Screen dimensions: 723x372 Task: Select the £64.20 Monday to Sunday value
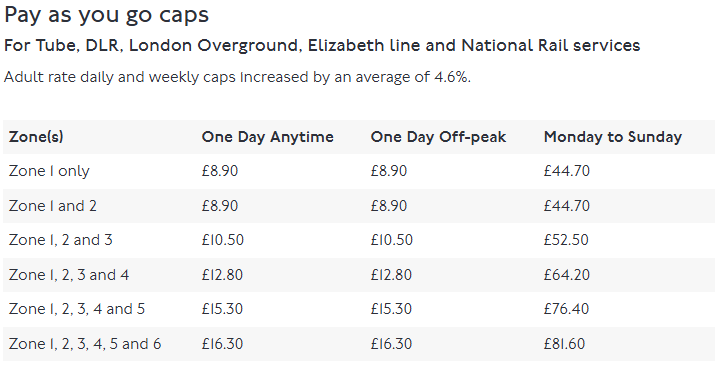point(567,275)
